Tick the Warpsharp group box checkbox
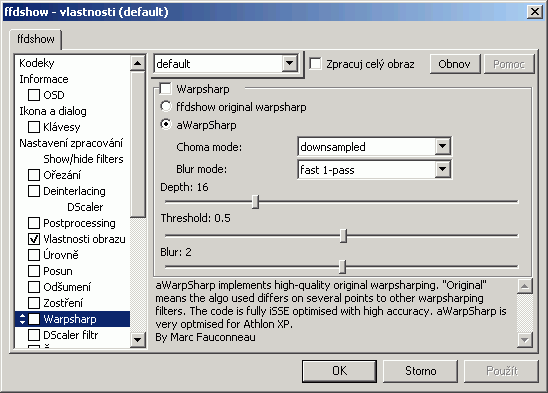Viewport: 548px width, 393px height. tap(165, 89)
